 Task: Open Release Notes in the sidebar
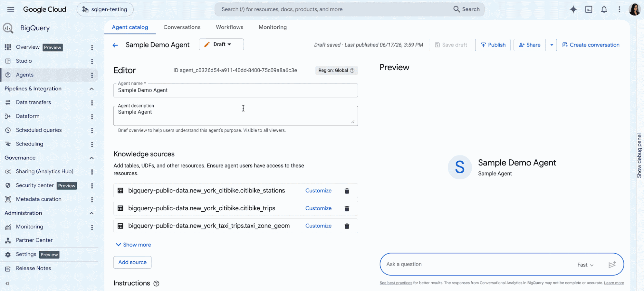pyautogui.click(x=34, y=268)
